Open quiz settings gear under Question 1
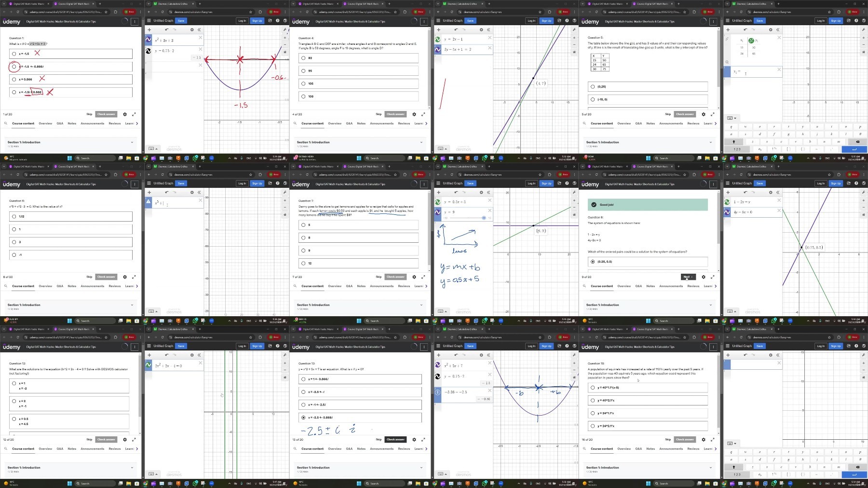This screenshot has width=868, height=488. click(125, 114)
